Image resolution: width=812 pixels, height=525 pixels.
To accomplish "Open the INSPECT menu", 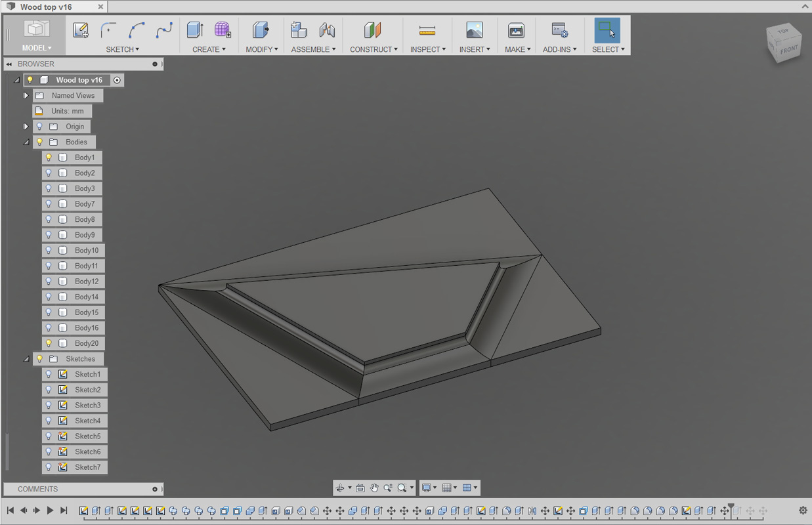I will click(428, 49).
